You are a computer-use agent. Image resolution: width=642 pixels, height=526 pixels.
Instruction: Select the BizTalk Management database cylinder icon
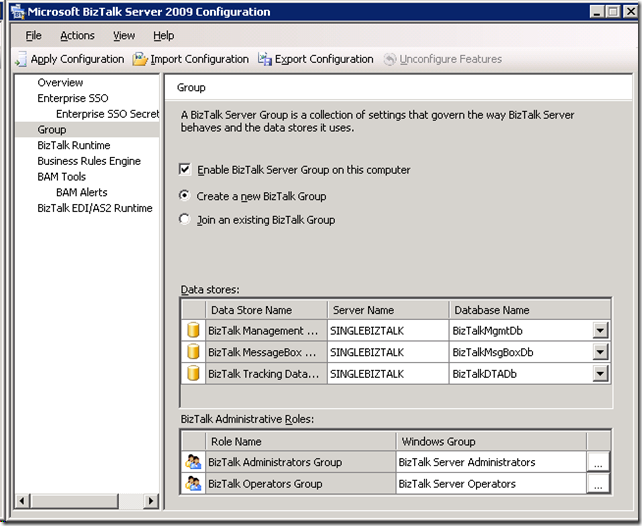(193, 330)
